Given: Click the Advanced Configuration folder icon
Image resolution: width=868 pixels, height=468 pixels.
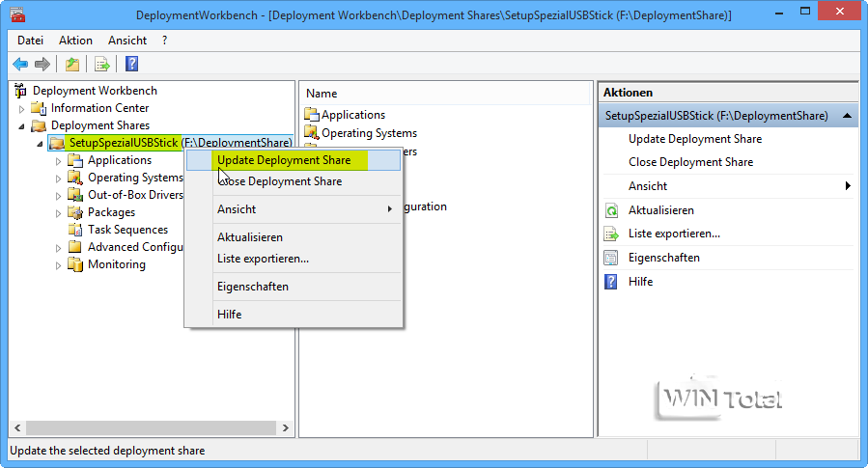Looking at the screenshot, I should [75, 247].
